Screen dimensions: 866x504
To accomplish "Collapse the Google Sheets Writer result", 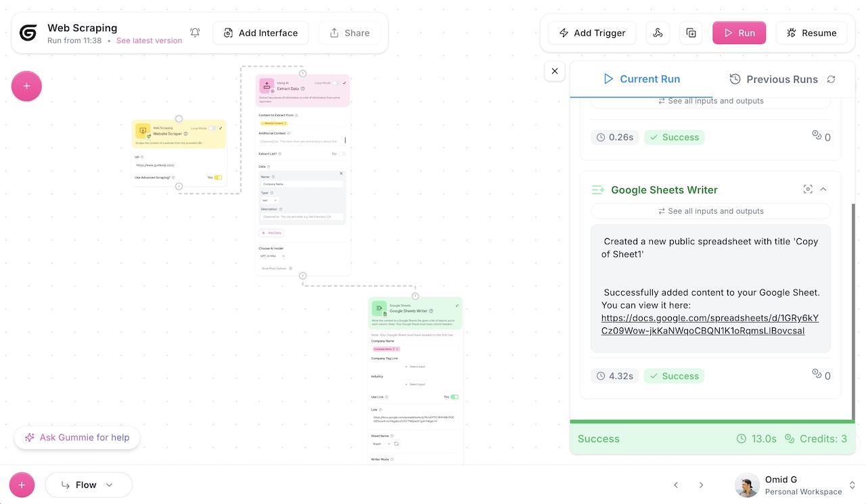I will 823,189.
